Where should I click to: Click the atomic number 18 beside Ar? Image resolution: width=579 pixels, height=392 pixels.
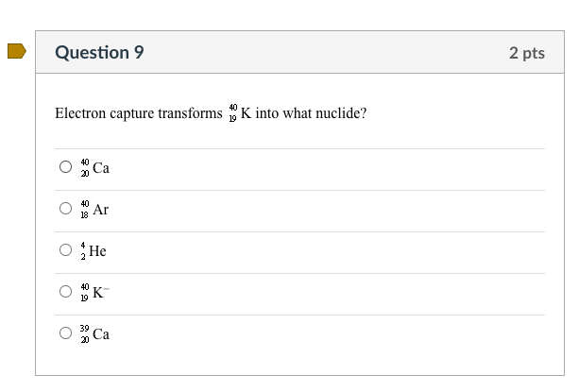click(x=85, y=215)
